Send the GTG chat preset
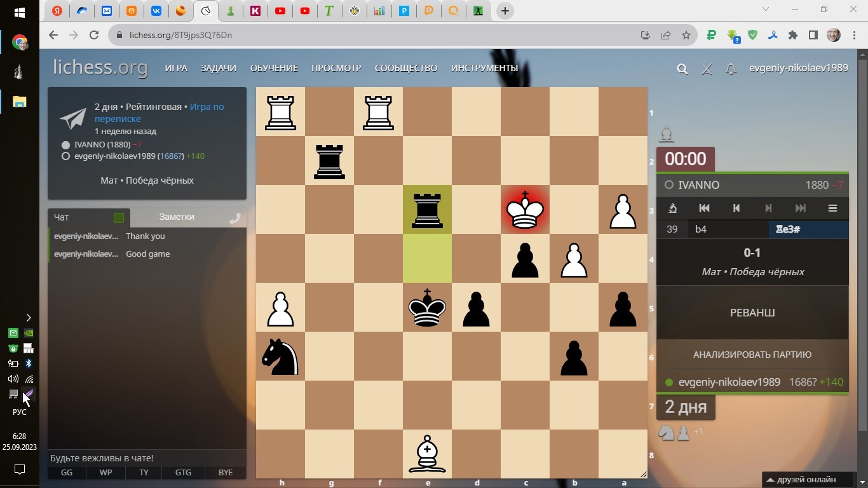The image size is (868, 488). click(183, 473)
